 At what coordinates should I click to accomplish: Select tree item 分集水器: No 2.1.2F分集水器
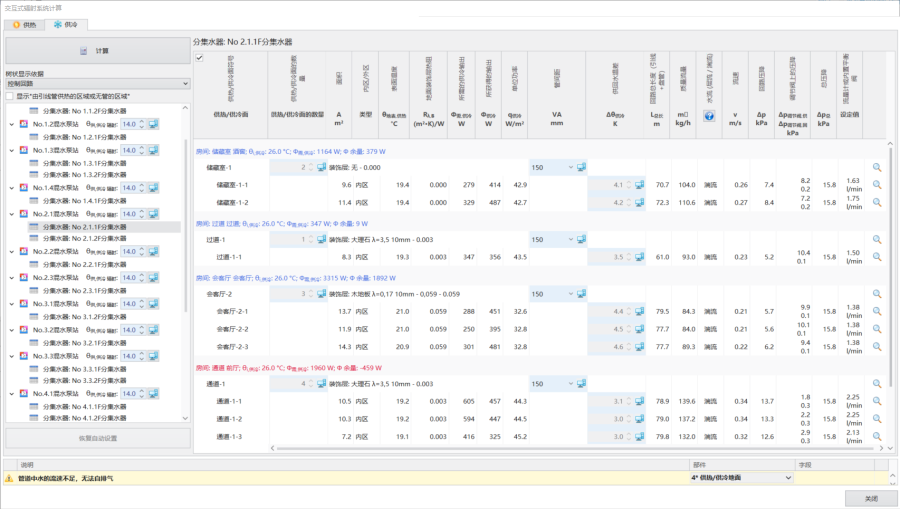point(84,238)
